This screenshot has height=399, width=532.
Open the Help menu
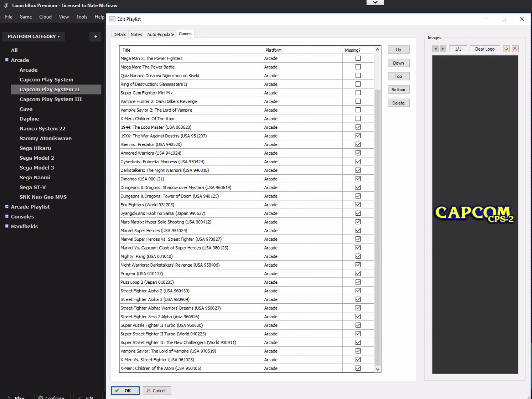pyautogui.click(x=99, y=17)
